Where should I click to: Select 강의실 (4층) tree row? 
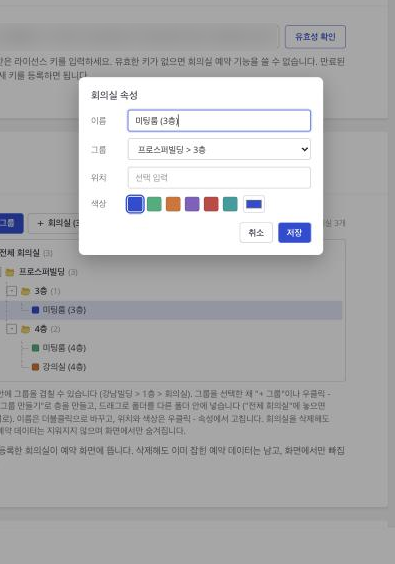pos(171,367)
